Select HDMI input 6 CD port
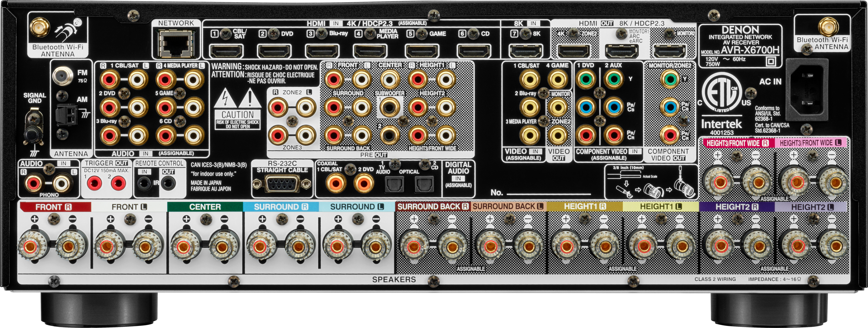Screen dimensions: 868x328 coord(473,51)
